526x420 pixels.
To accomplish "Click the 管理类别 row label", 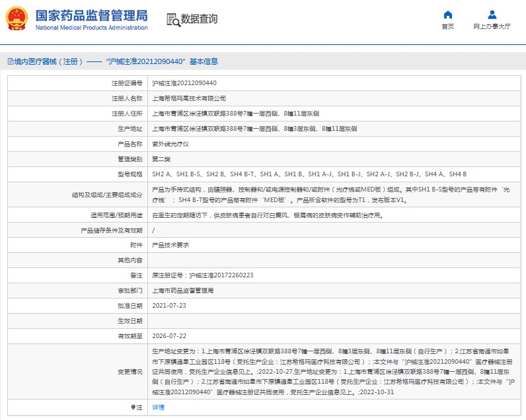I will [x=130, y=159].
